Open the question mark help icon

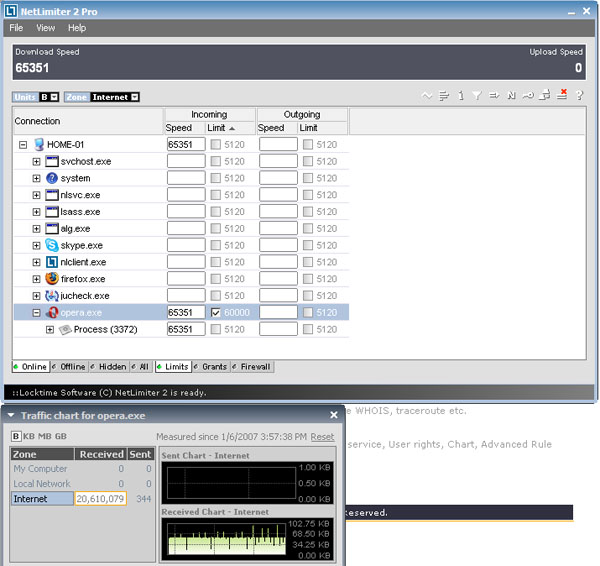tap(580, 95)
